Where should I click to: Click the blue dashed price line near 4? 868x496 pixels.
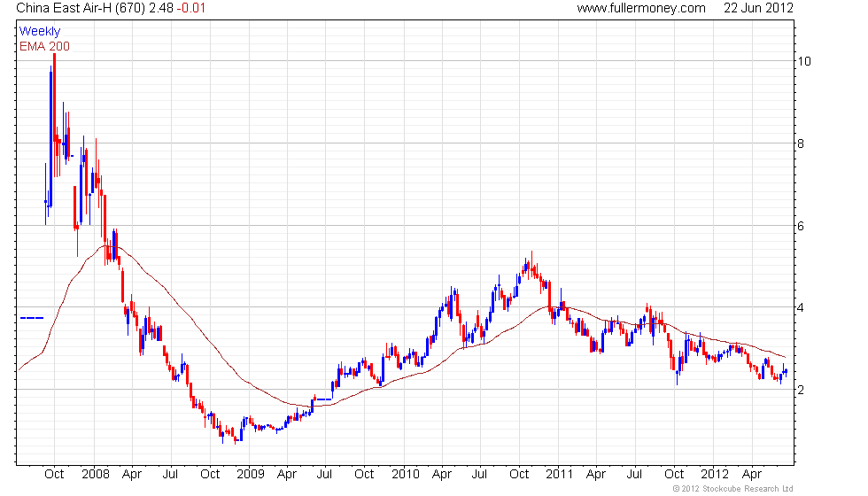point(32,318)
